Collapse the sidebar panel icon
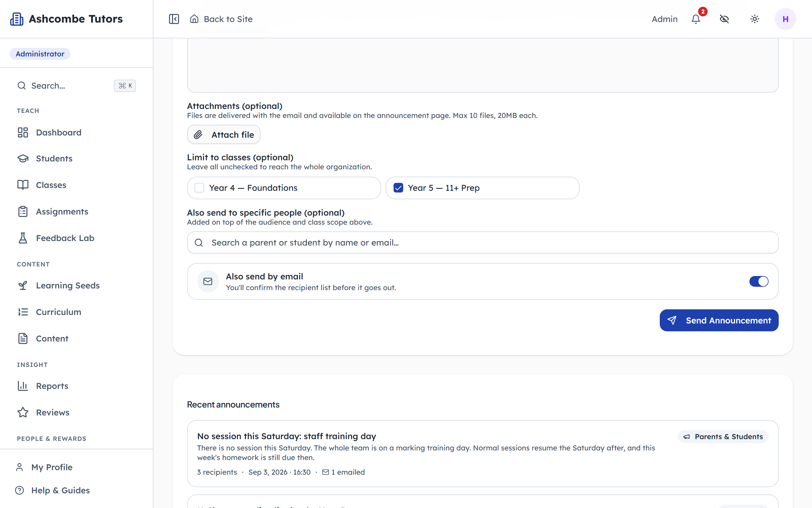This screenshot has width=812, height=508. 174,19
